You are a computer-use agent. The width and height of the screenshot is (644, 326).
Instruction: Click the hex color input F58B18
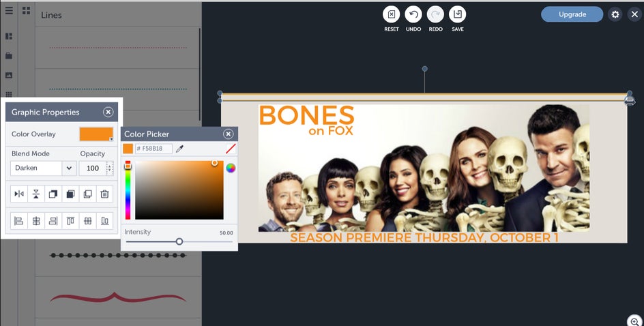coord(153,149)
